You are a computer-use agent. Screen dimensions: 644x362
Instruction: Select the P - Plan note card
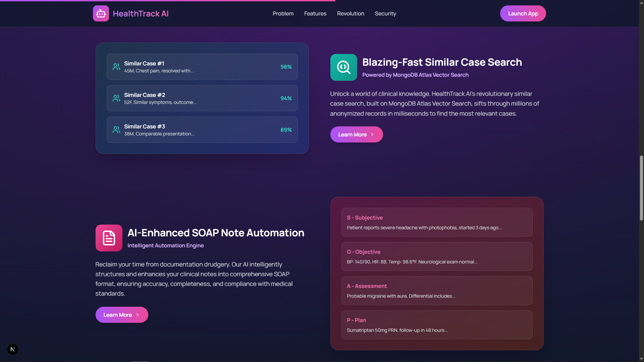(x=437, y=325)
